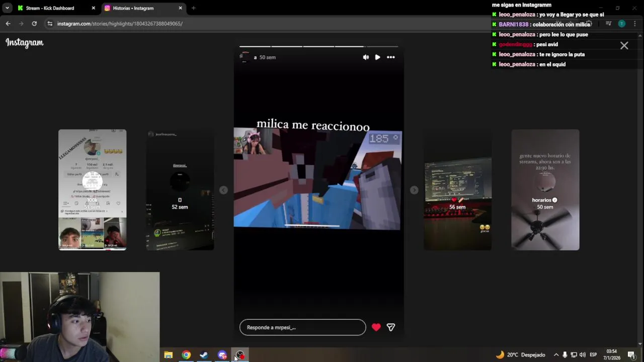
Task: Open the Discord taskbar icon
Action: (222, 355)
